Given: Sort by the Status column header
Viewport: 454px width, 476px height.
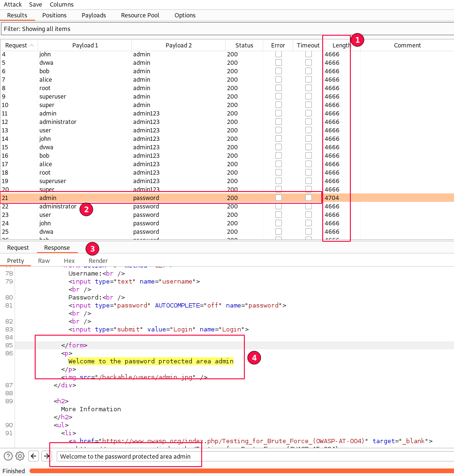Looking at the screenshot, I should pyautogui.click(x=244, y=46).
